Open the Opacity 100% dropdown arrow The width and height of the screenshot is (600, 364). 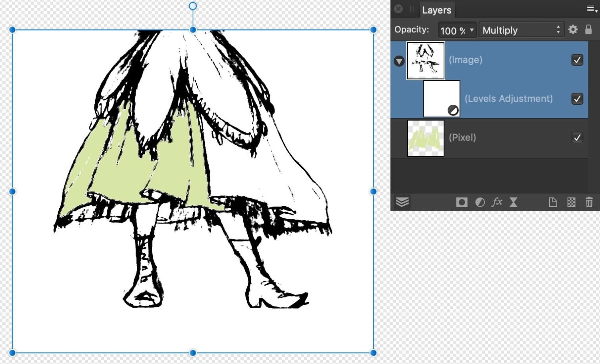(x=472, y=30)
